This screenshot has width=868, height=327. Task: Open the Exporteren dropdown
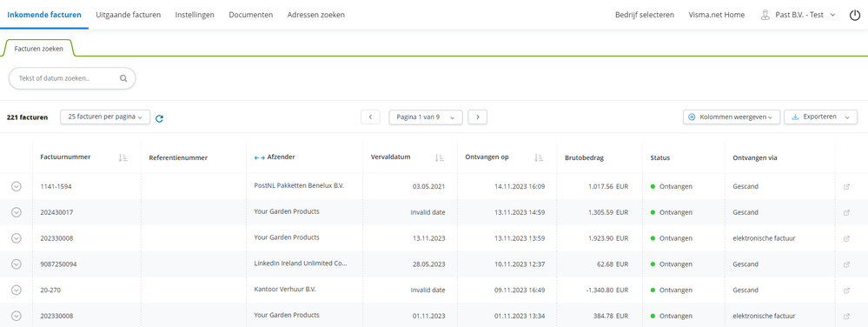coord(820,117)
